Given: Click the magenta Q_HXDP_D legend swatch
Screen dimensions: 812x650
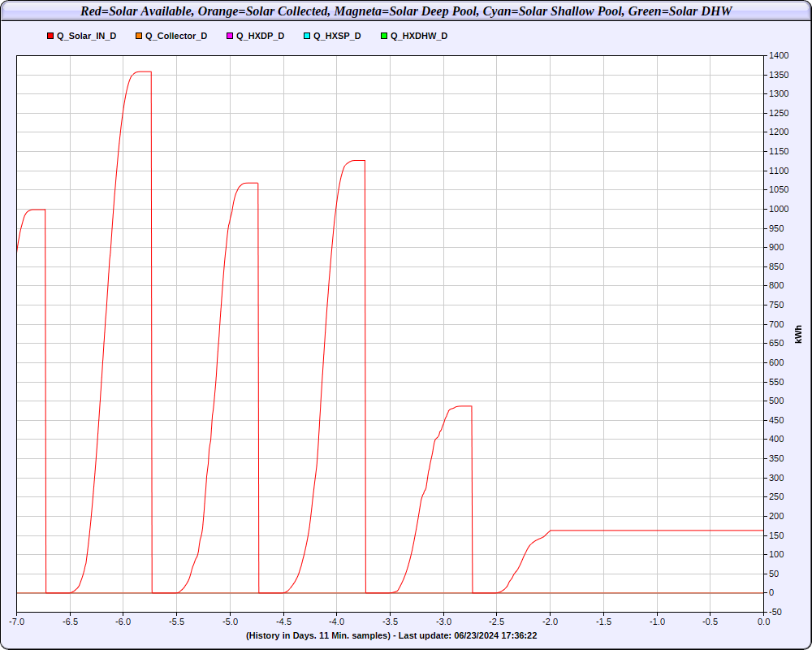Looking at the screenshot, I should tap(230, 36).
